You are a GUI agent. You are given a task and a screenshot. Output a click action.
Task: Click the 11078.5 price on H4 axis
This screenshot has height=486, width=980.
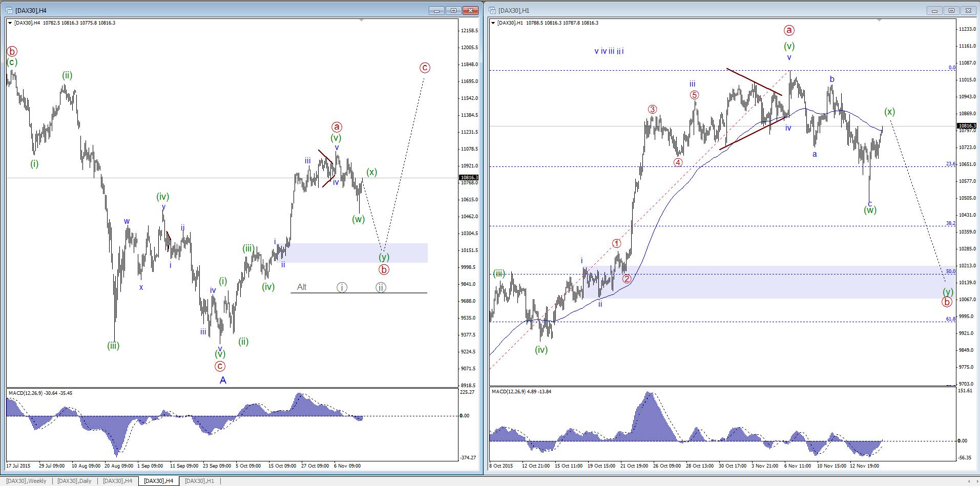[469, 149]
